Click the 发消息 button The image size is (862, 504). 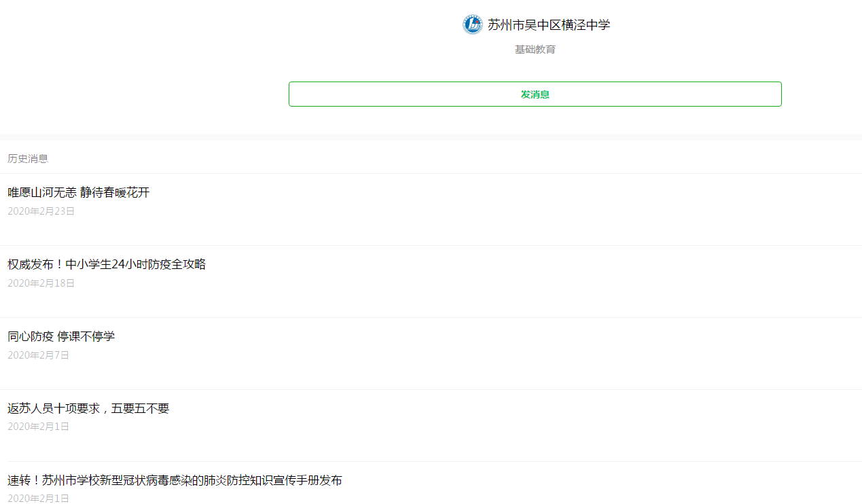(535, 94)
